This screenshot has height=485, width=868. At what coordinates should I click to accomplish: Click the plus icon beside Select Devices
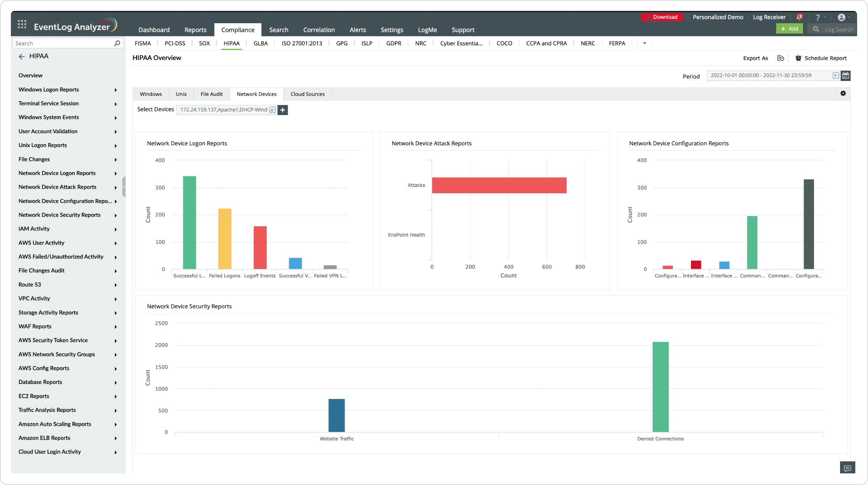click(x=283, y=110)
